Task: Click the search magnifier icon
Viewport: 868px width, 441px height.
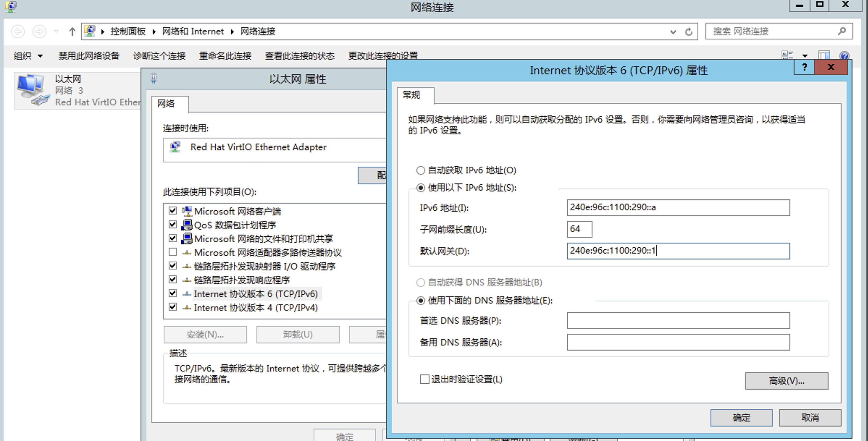Action: point(842,31)
